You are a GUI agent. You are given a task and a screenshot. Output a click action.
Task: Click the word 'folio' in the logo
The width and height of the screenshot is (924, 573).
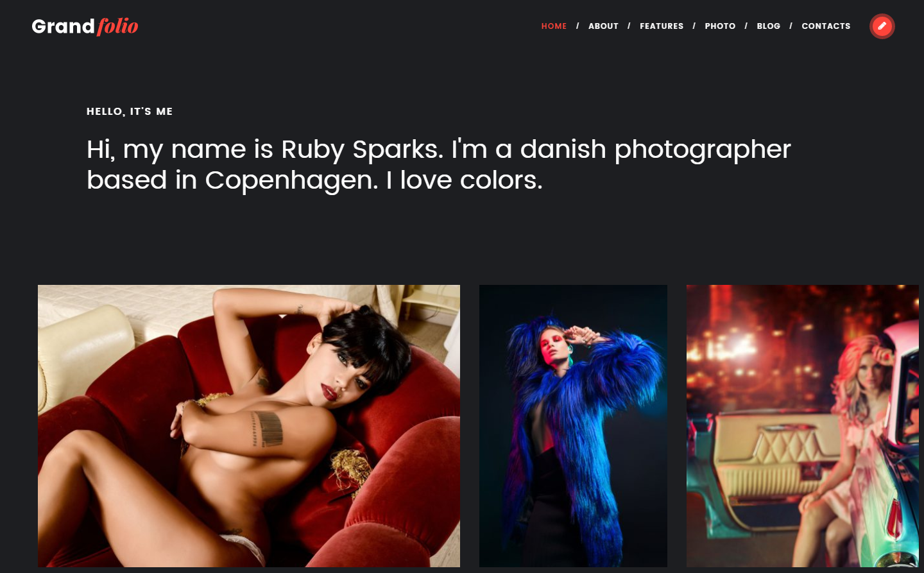pos(117,26)
